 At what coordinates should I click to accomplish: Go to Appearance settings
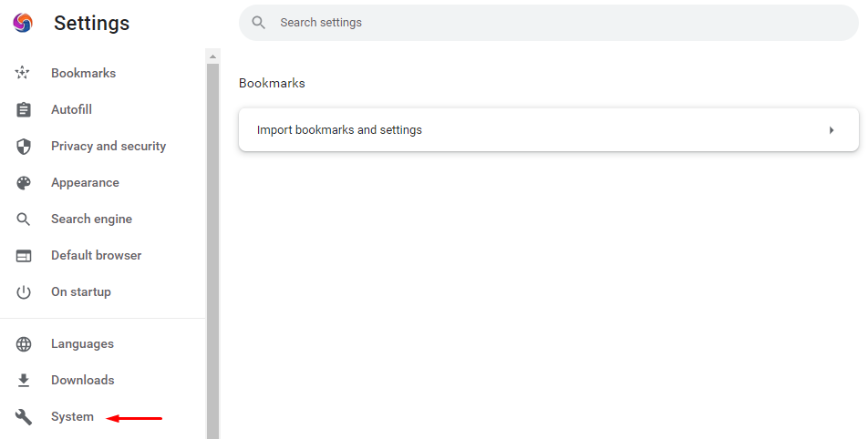pos(85,182)
